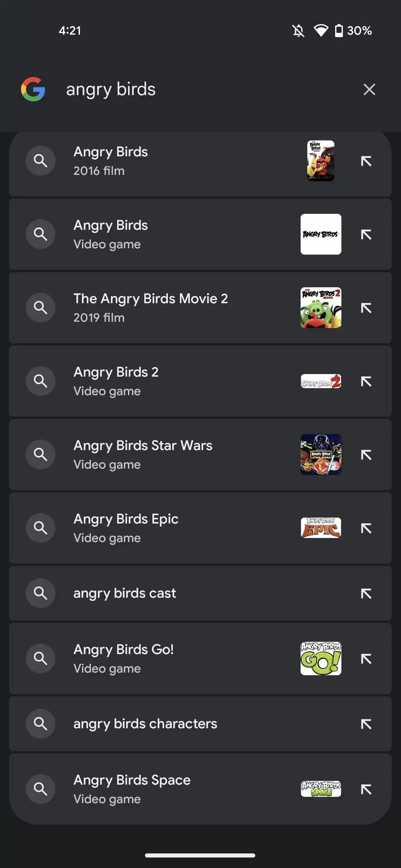Image resolution: width=401 pixels, height=868 pixels.
Task: Tap the magnifier icon beside Angry Birds Go!
Action: tap(41, 659)
